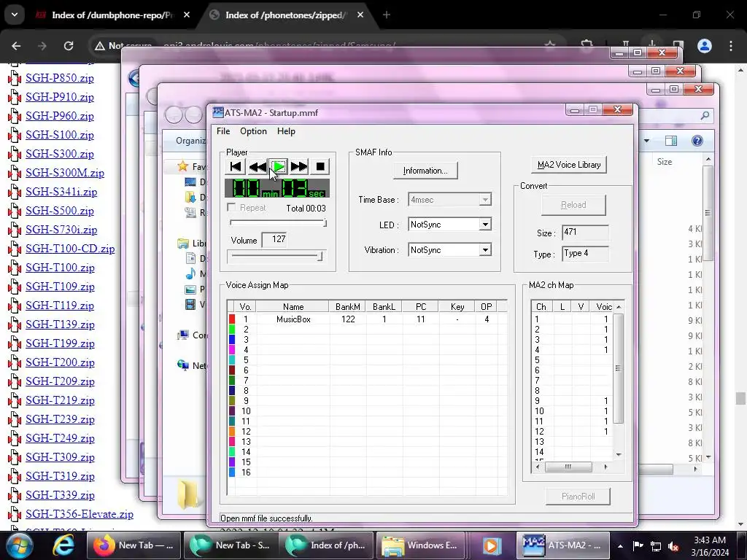Open the MA2 Voice Library
Viewport: 747px width, 560px height.
coord(569,165)
